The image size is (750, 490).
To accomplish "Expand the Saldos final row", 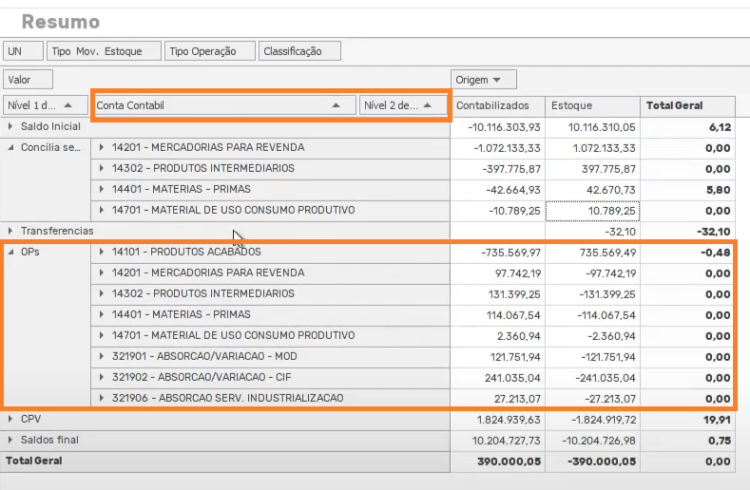I will point(11,440).
